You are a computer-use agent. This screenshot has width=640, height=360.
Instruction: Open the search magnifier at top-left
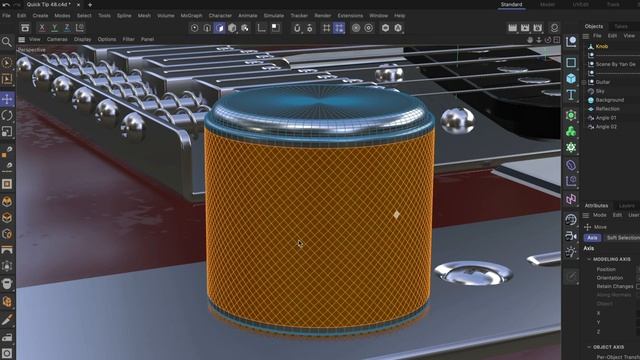click(x=7, y=42)
